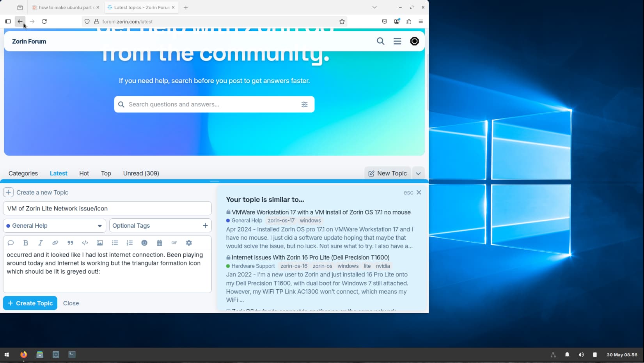Open Firefox extensions puzzle icon
Screen dimensions: 644x363
pyautogui.click(x=409, y=21)
